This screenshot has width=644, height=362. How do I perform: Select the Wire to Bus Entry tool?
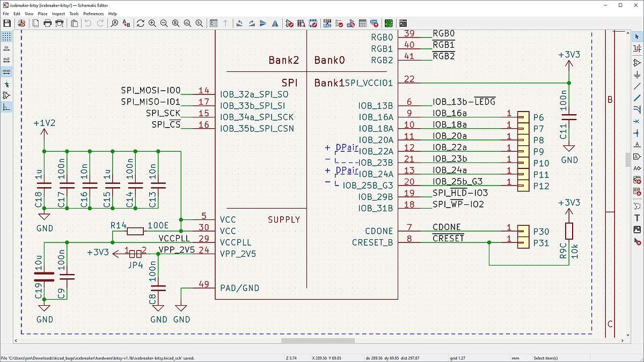[637, 109]
